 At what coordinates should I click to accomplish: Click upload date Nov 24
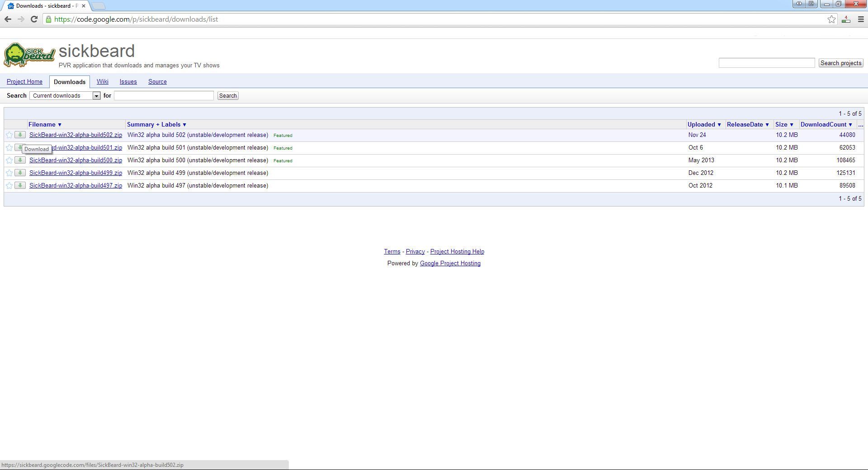[x=697, y=135]
